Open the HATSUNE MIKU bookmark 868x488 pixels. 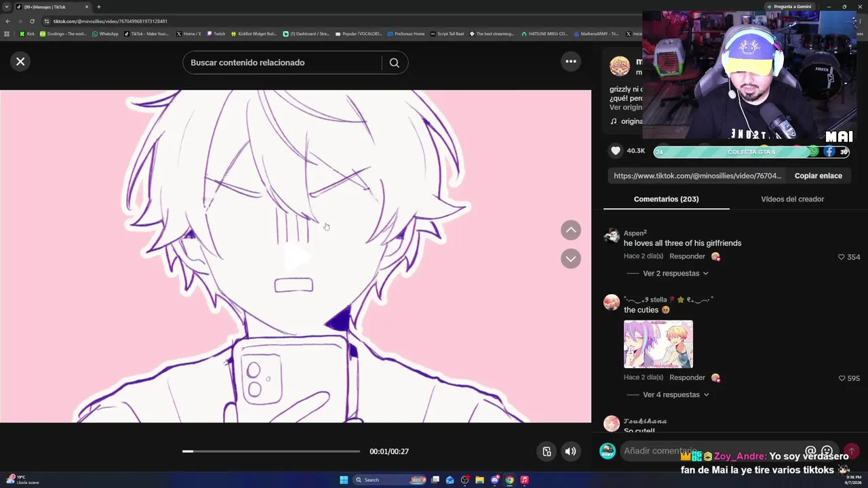545,34
